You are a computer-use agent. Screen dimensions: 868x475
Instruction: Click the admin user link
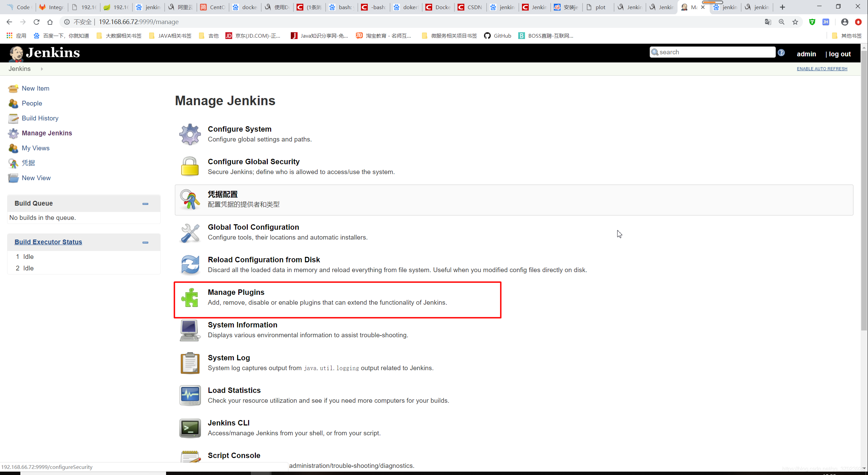pos(806,54)
